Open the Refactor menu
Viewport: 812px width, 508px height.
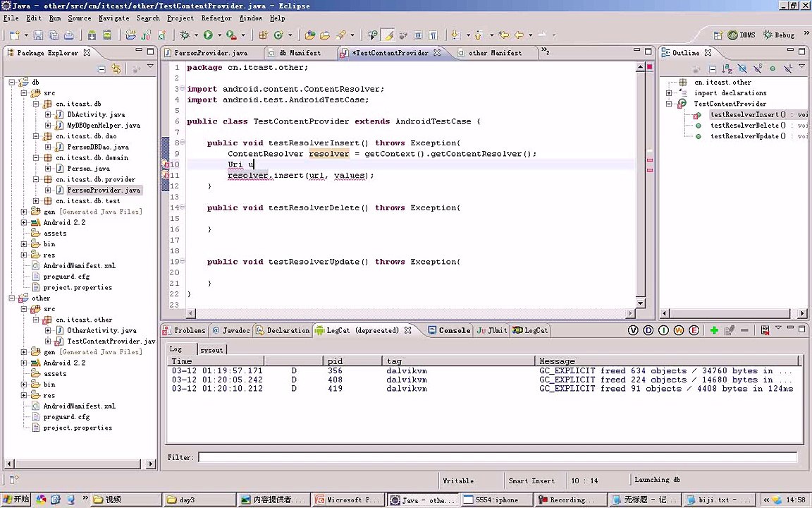(x=216, y=18)
